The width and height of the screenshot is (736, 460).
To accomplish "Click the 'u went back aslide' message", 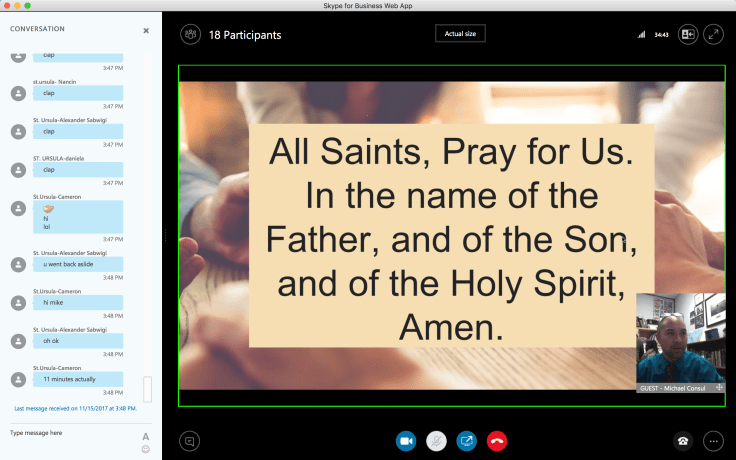I will click(78, 264).
